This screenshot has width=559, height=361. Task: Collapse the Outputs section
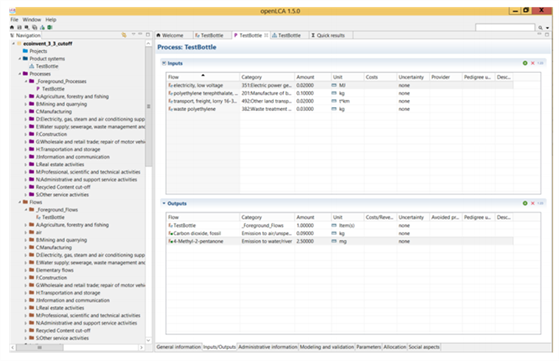pos(164,203)
